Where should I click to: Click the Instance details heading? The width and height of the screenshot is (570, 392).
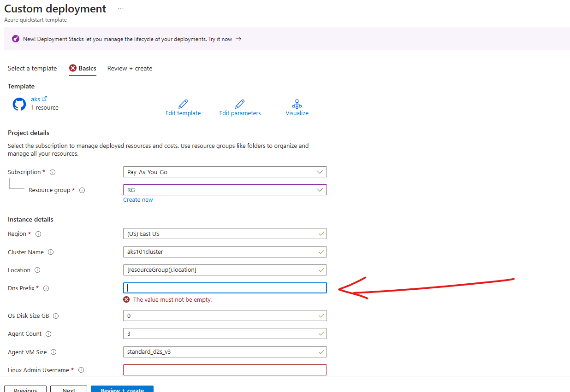[30, 219]
